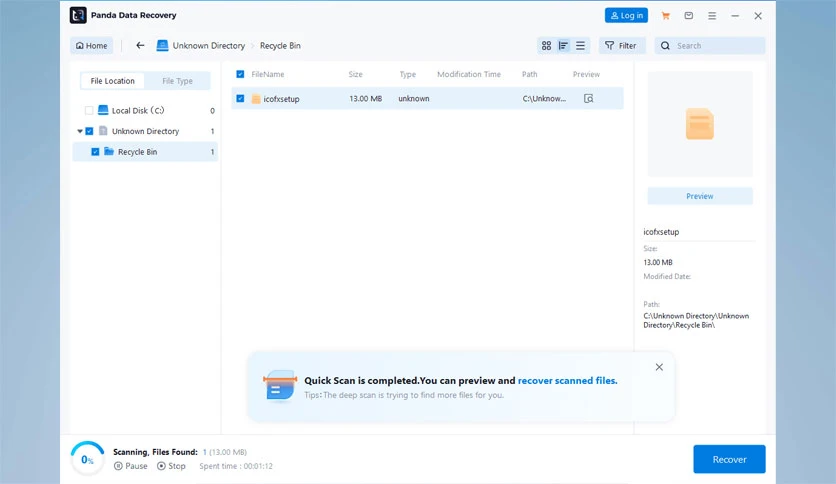836x484 pixels.
Task: Collapse the Unknown Directory tree node
Action: (x=79, y=131)
